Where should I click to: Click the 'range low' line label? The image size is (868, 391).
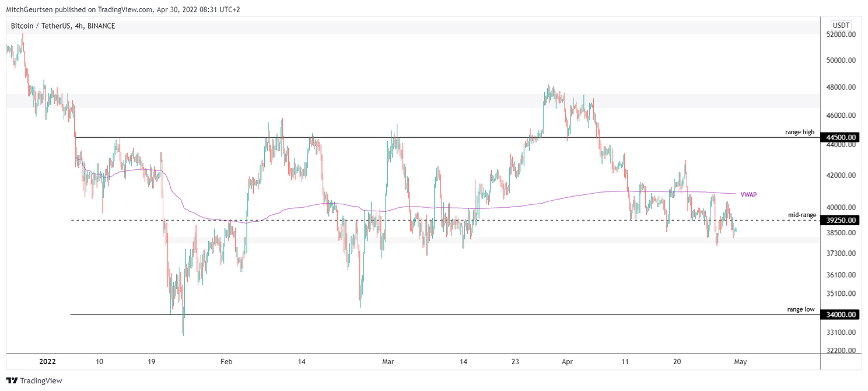800,309
